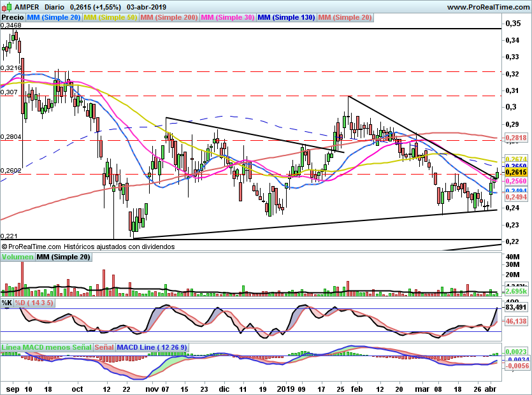
Task: Click the 0,2818 moving average price tag
Action: click(x=516, y=138)
